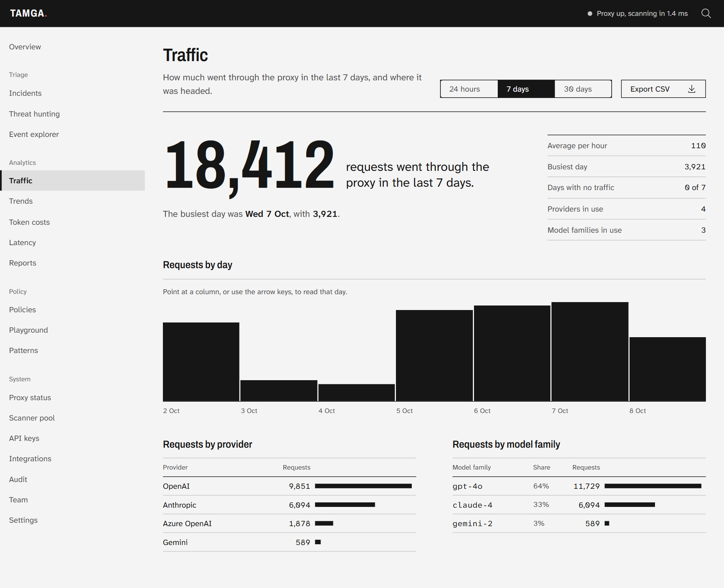The height and width of the screenshot is (588, 724).
Task: Open Threat hunting
Action: (x=72, y=114)
